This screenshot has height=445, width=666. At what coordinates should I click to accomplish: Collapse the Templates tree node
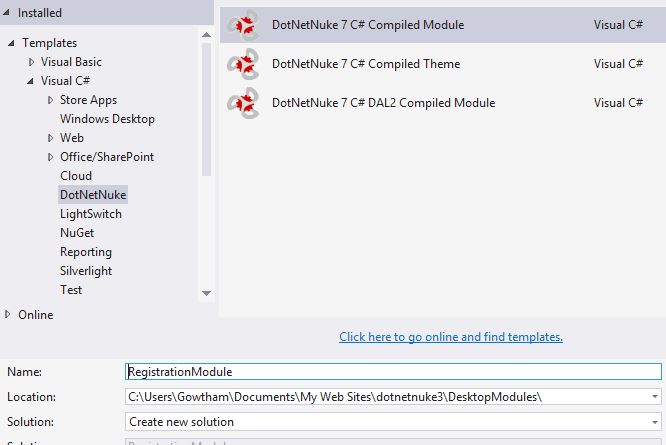11,43
